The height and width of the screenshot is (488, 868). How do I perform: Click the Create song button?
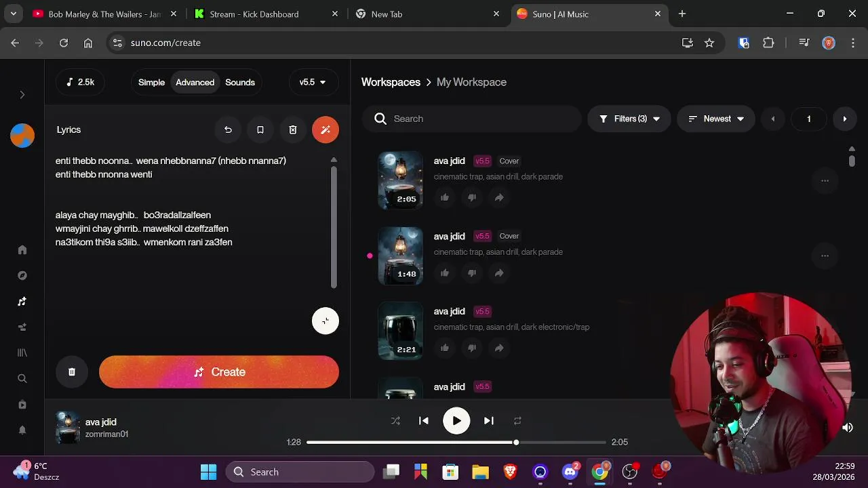click(219, 372)
